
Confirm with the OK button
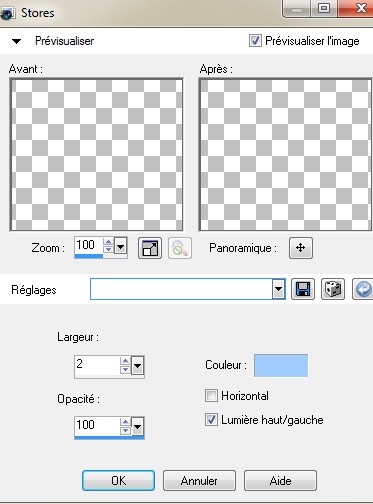pyautogui.click(x=118, y=480)
